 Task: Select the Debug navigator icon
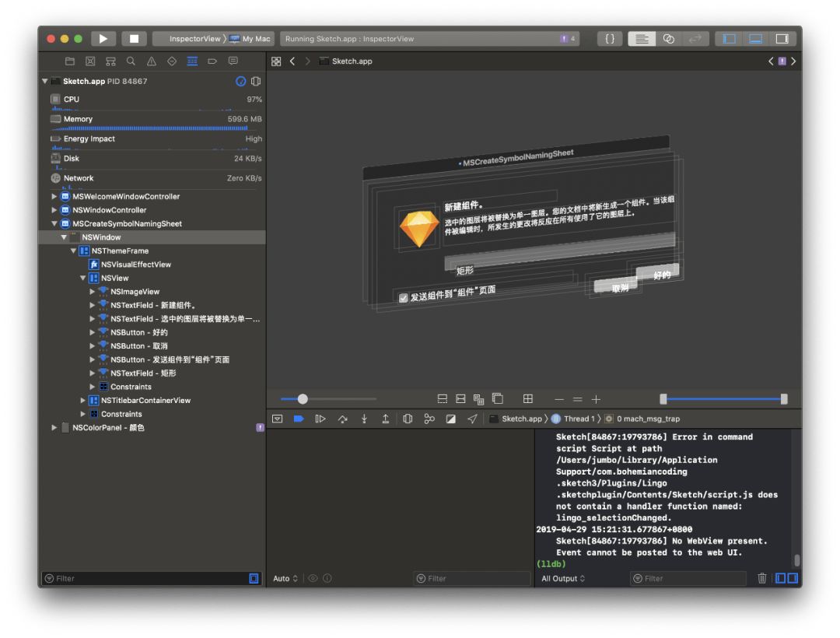tap(192, 61)
